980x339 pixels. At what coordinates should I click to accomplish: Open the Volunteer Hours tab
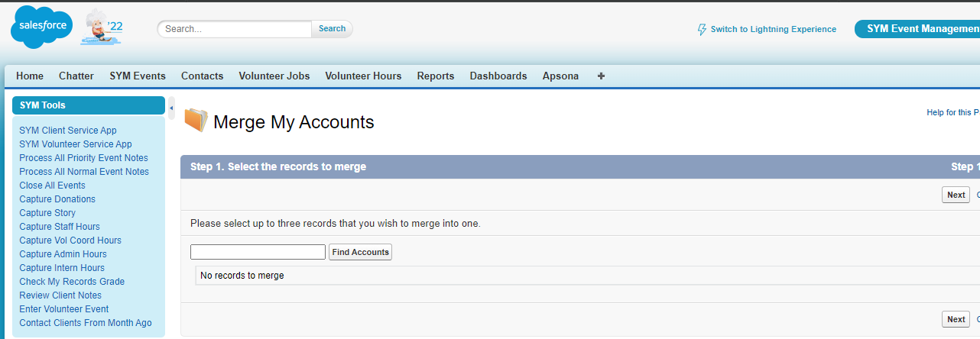click(363, 76)
